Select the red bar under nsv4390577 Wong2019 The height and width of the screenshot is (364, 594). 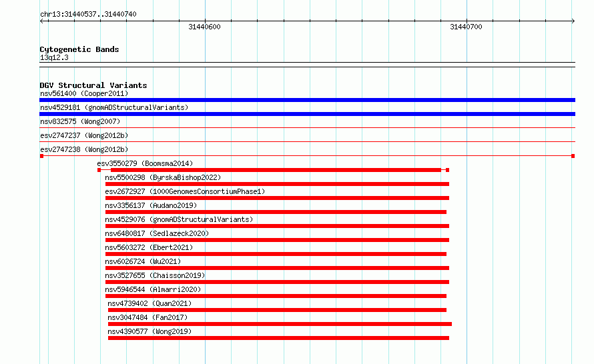click(x=278, y=338)
